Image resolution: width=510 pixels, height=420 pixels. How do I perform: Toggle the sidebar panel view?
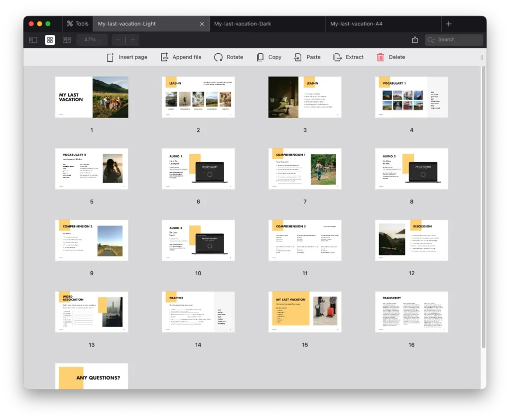click(x=33, y=40)
